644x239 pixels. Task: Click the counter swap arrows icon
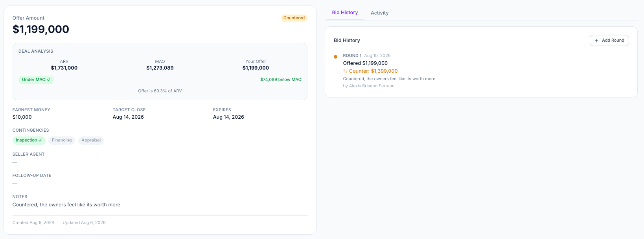click(x=345, y=71)
